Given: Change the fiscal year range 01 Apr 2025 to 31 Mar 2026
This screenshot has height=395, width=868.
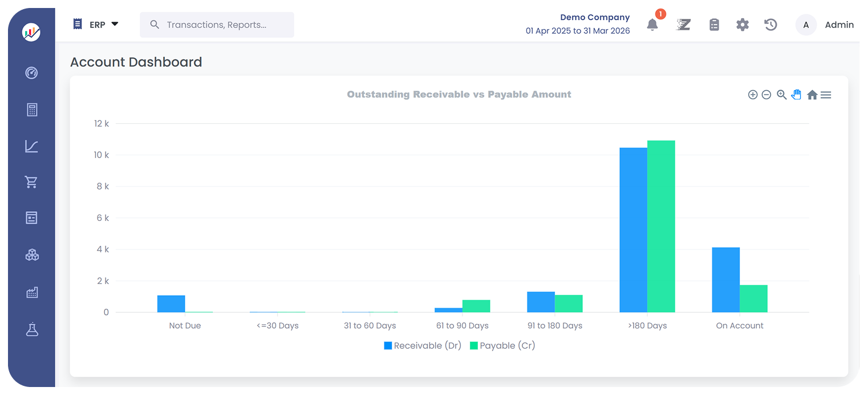Looking at the screenshot, I should (578, 30).
